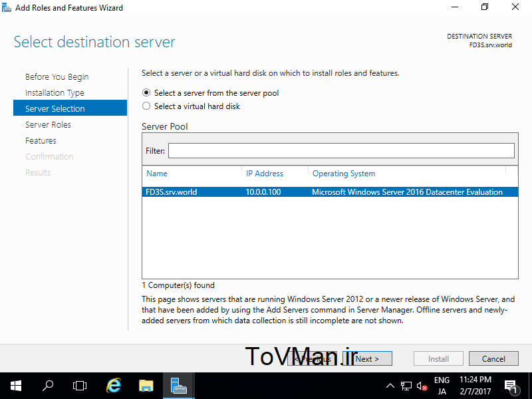This screenshot has height=399, width=532.
Task: Cancel the Add Roles and Features Wizard
Action: point(493,358)
